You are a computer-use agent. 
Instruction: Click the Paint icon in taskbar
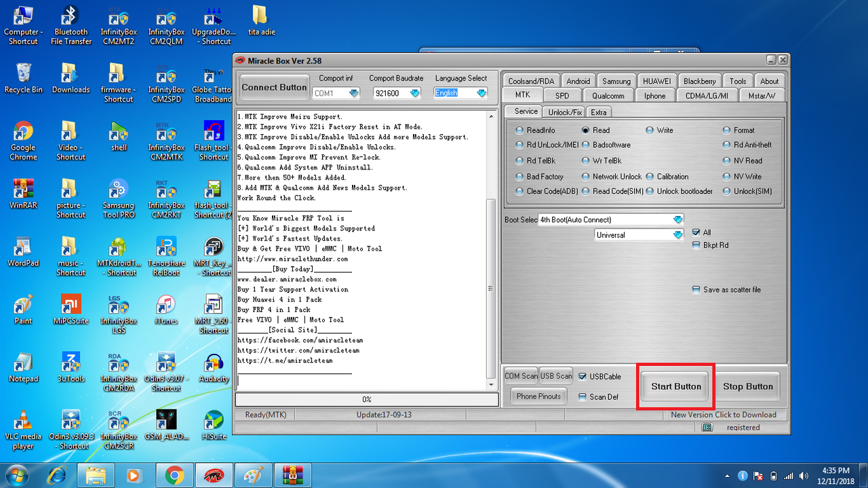click(x=253, y=476)
